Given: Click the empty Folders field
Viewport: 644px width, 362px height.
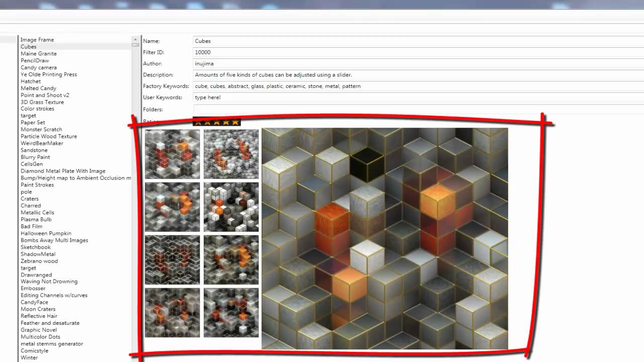Looking at the screenshot, I should (418, 109).
